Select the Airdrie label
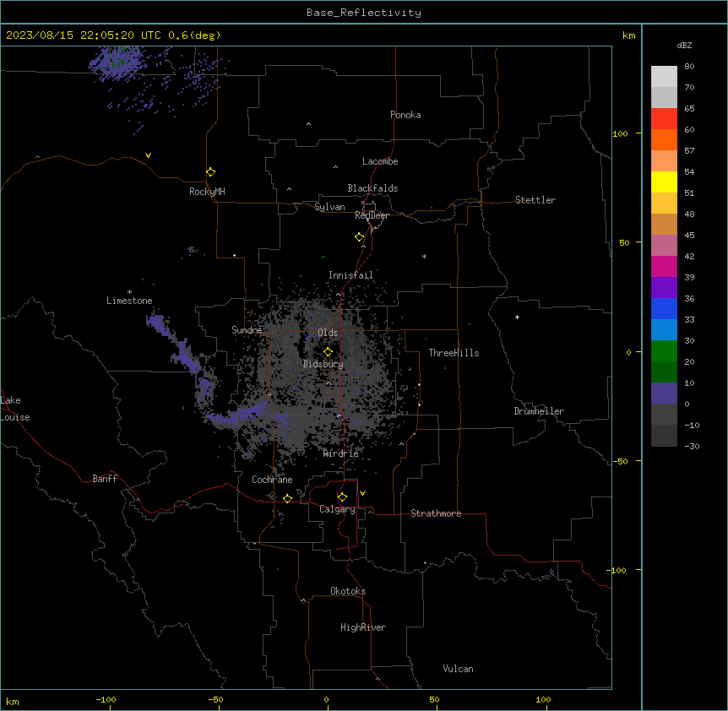Screen dimensions: 728x711 341,453
